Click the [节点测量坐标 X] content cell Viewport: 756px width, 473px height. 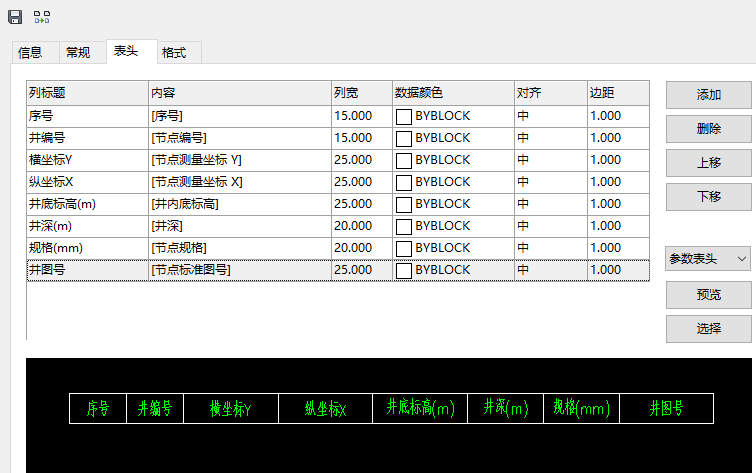(x=240, y=182)
